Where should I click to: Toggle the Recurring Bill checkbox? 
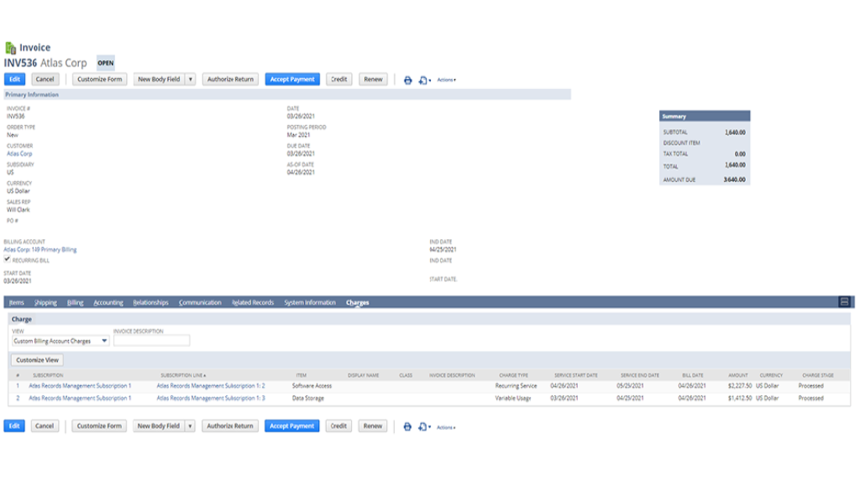tap(7, 259)
